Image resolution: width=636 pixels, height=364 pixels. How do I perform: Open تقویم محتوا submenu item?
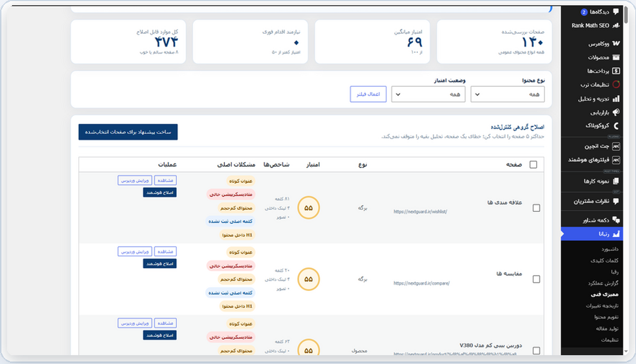pyautogui.click(x=606, y=317)
